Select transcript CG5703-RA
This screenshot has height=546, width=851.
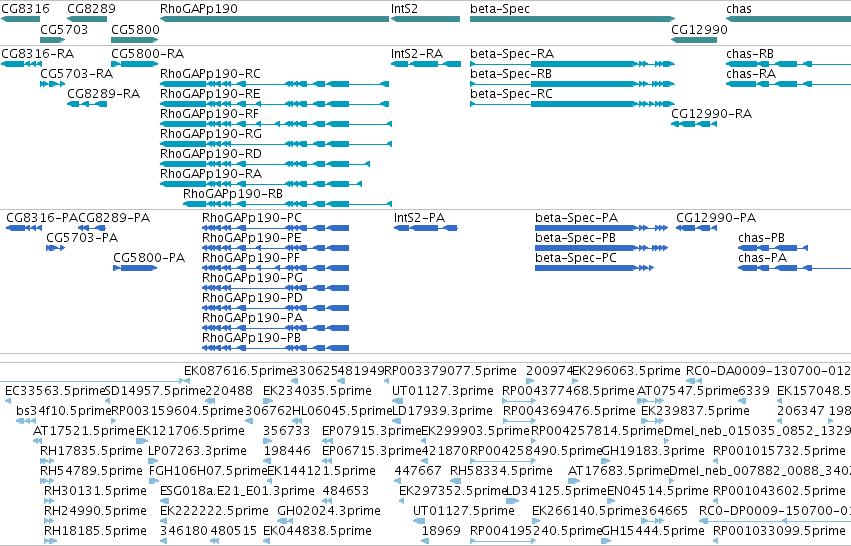tap(53, 84)
